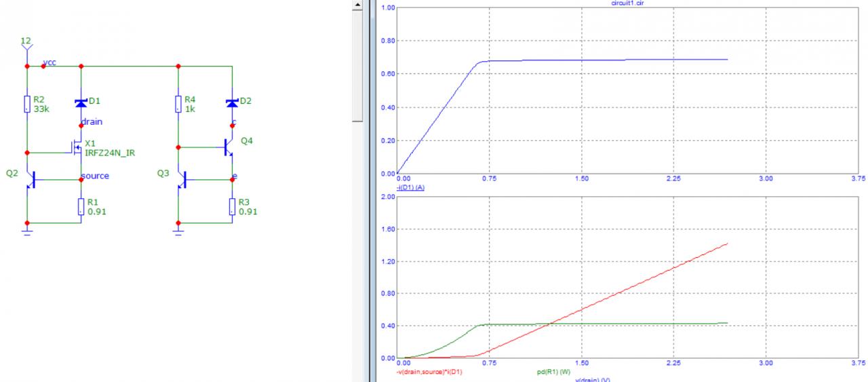Select the R3 0.91 resistor symbol

232,206
